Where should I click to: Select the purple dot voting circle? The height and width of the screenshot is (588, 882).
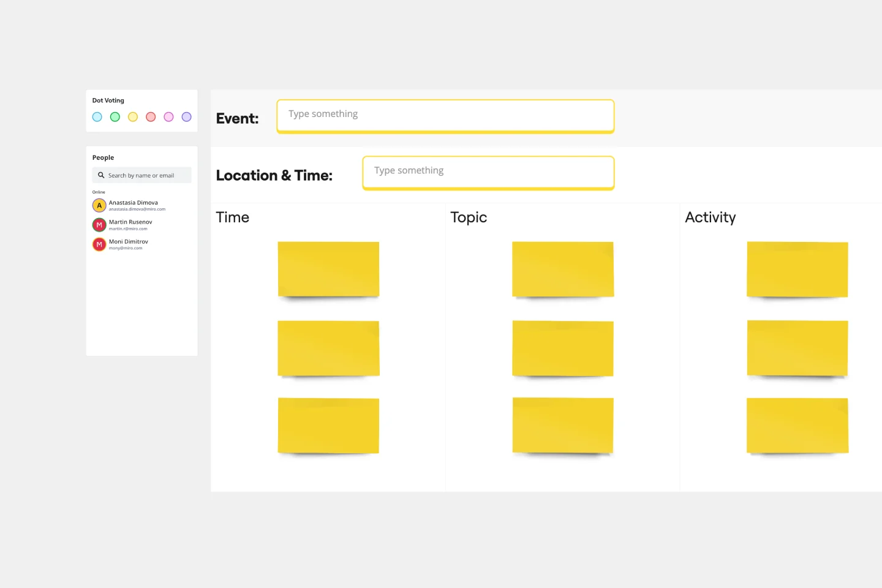[x=186, y=116]
